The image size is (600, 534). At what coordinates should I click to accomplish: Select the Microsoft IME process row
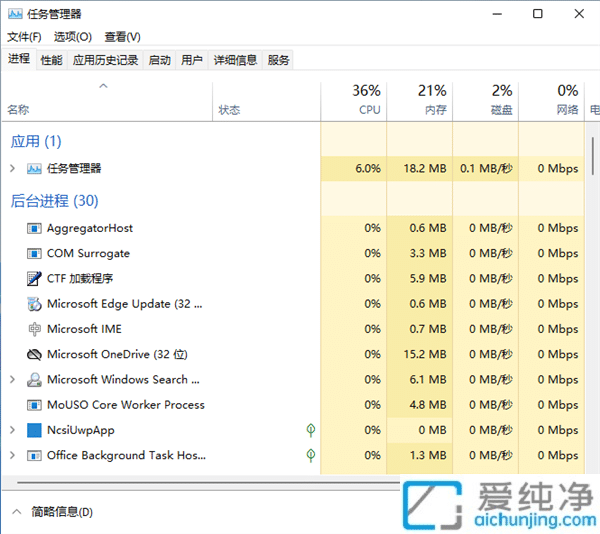(293, 329)
